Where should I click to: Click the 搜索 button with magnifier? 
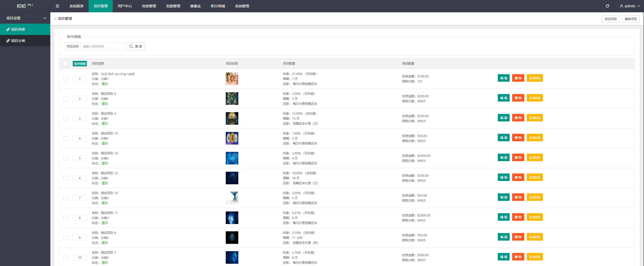[135, 46]
